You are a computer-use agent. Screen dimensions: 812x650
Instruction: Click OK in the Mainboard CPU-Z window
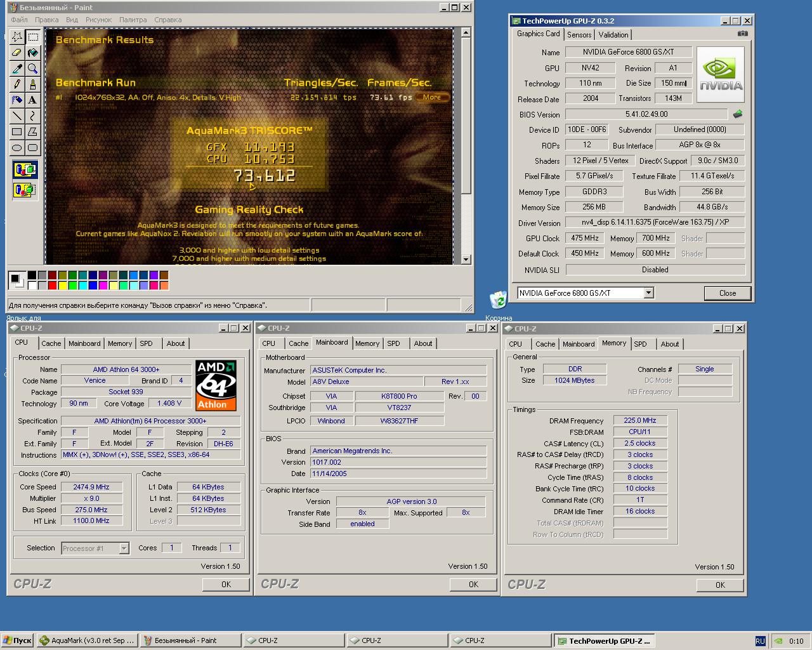[473, 584]
